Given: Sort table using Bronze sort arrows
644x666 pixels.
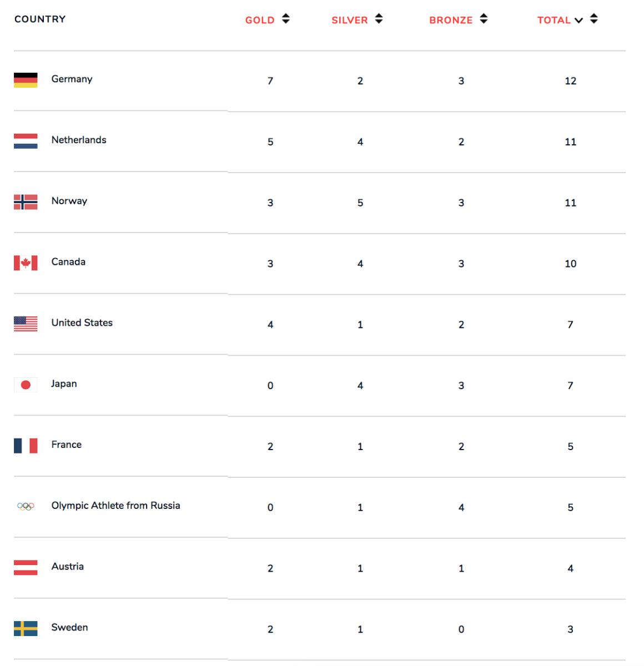Looking at the screenshot, I should (484, 19).
